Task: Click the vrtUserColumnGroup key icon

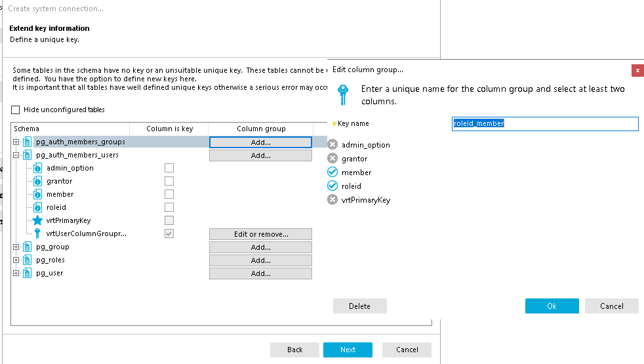Action: coord(37,233)
